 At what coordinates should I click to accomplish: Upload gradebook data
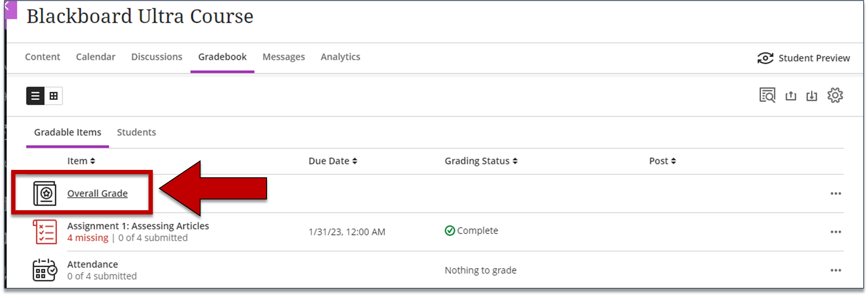791,95
